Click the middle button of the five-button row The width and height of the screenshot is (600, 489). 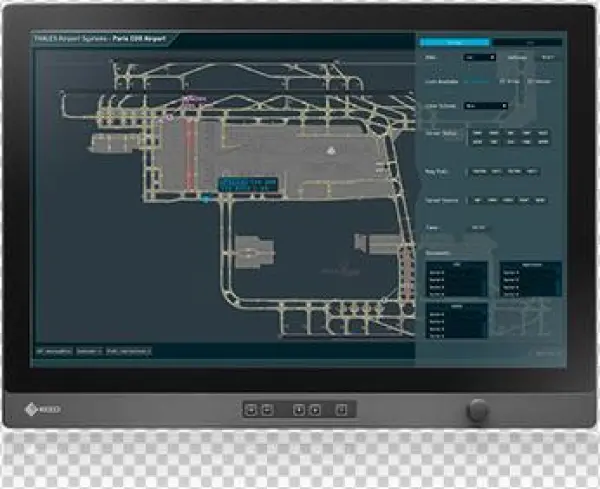click(508, 200)
